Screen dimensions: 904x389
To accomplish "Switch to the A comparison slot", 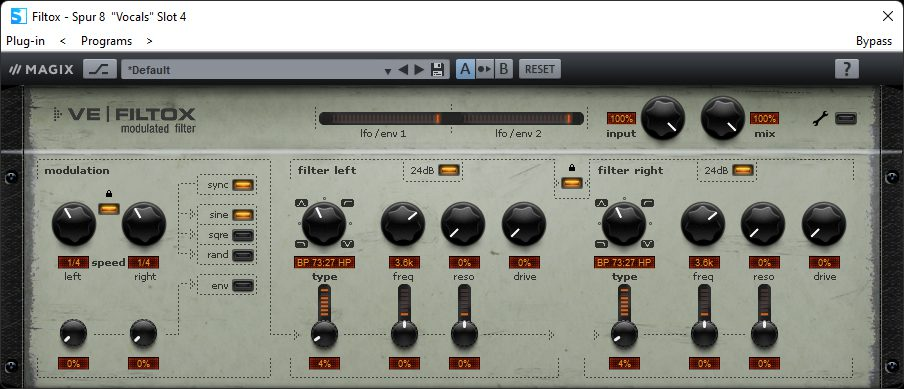I will click(465, 69).
